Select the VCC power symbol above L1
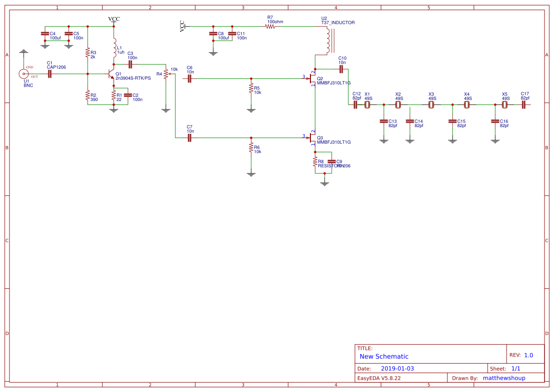 click(x=114, y=20)
